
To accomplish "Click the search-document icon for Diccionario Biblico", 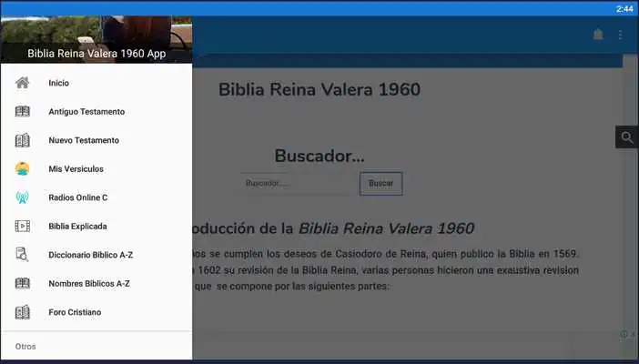I will pos(22,255).
